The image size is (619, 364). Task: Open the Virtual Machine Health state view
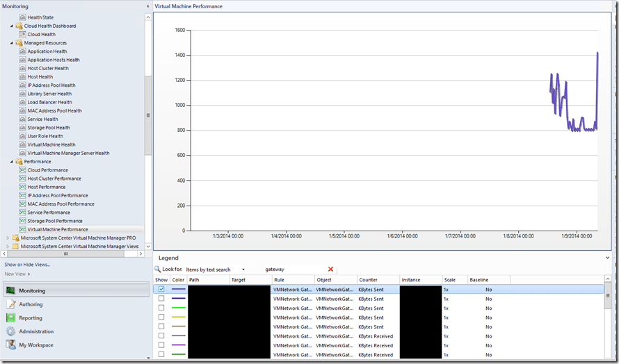click(x=51, y=144)
